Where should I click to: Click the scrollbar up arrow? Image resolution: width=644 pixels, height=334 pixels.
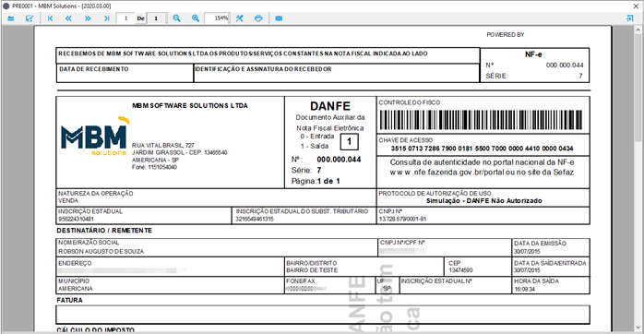tap(638, 30)
